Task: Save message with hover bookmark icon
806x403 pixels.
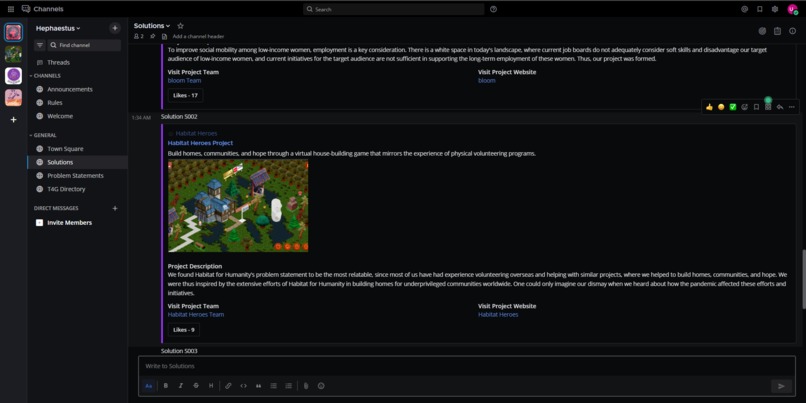Action: (x=756, y=107)
